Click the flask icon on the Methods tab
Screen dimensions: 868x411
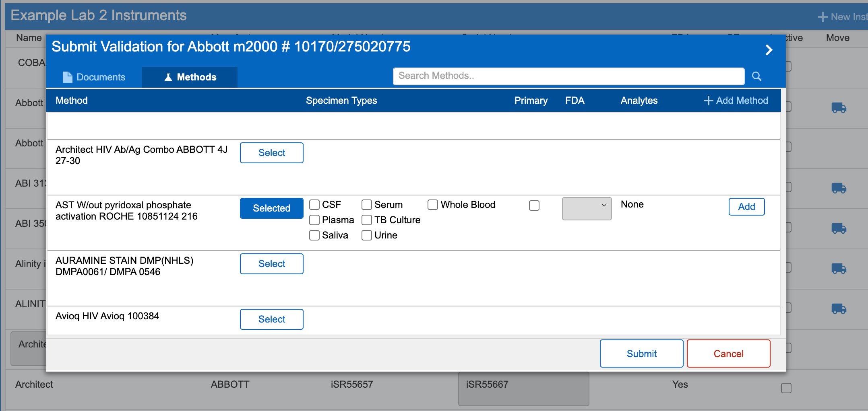[x=168, y=77]
